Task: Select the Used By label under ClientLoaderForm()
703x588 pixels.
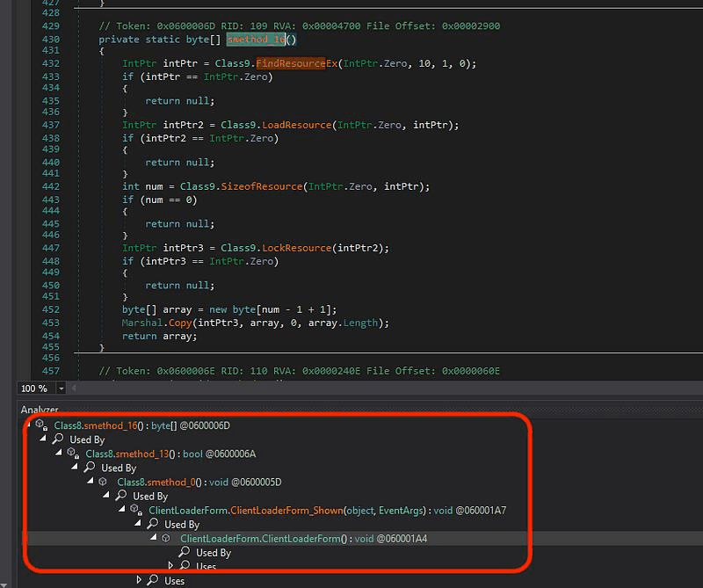Action: [x=214, y=553]
